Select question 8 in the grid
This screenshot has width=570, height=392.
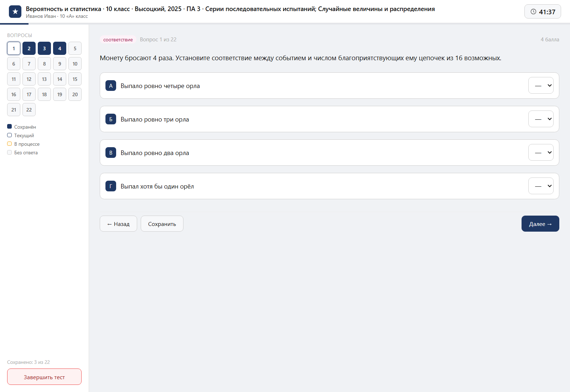tap(44, 64)
